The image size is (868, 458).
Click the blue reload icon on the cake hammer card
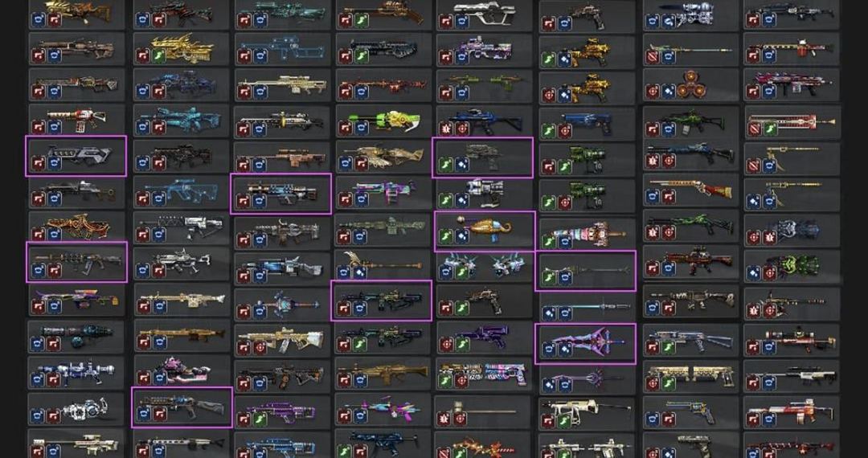pos(565,241)
